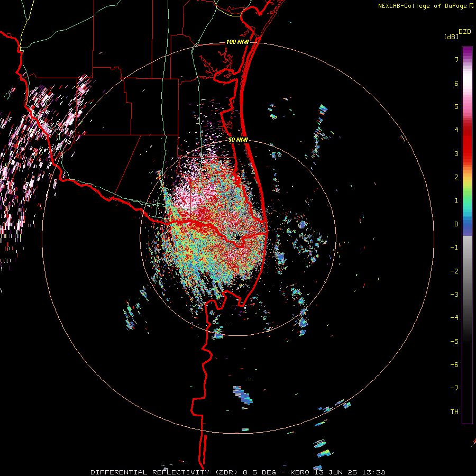476x476 pixels.
Task: Click the -2 value on color scale
Action: click(x=454, y=271)
